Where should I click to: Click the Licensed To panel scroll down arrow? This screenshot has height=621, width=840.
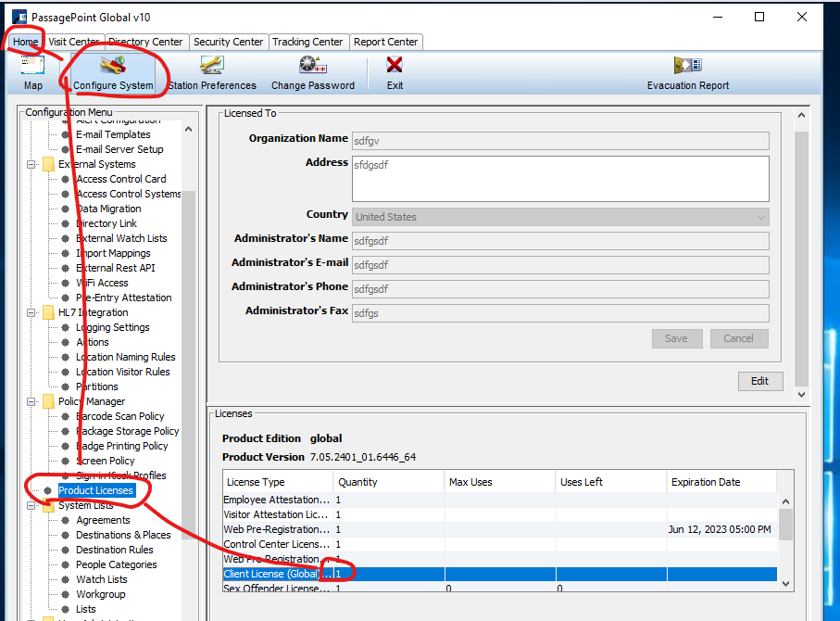801,395
